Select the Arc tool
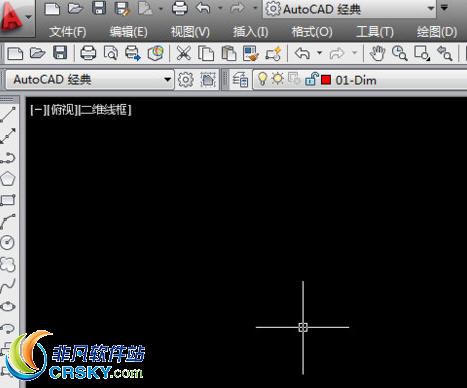 coord(8,221)
